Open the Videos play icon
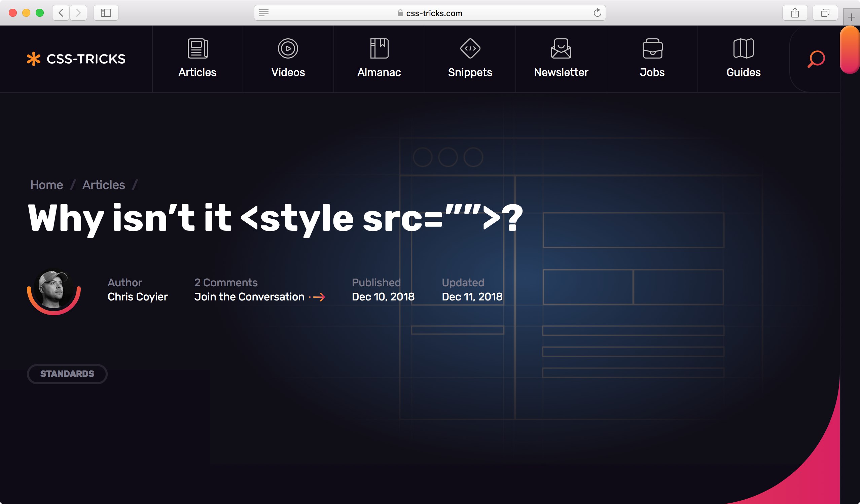 coord(288,48)
